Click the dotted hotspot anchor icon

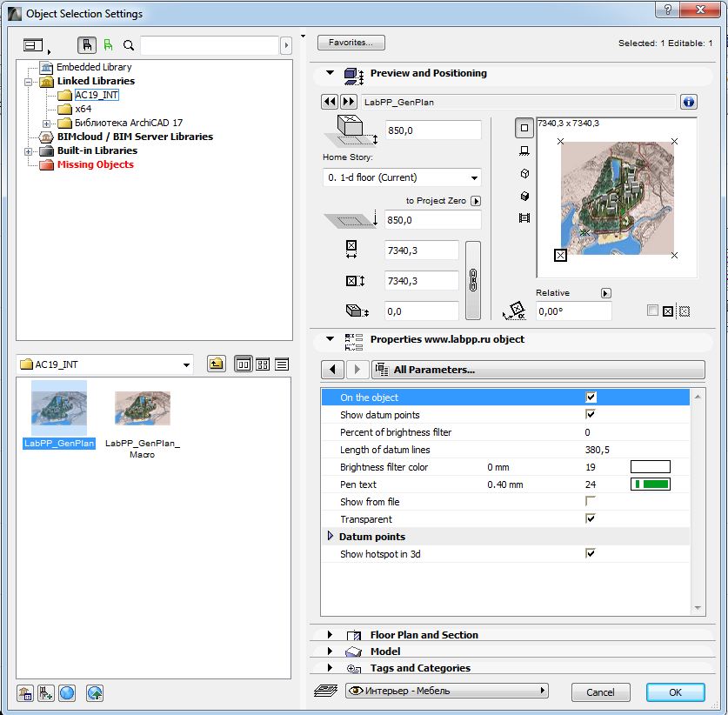pyautogui.click(x=685, y=311)
